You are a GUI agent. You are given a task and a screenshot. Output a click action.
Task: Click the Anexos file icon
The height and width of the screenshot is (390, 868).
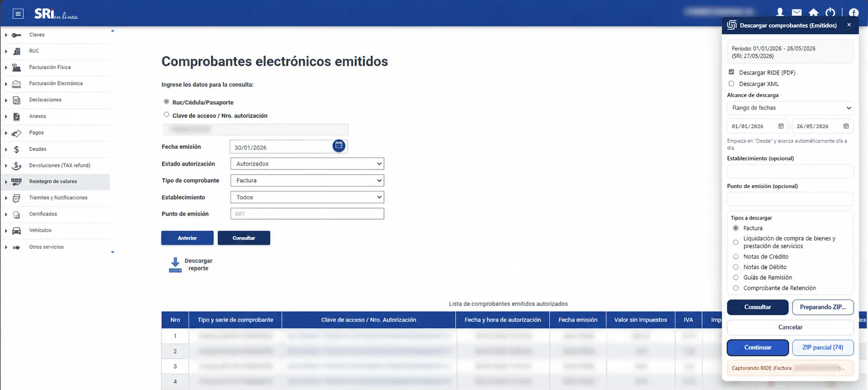(x=17, y=117)
